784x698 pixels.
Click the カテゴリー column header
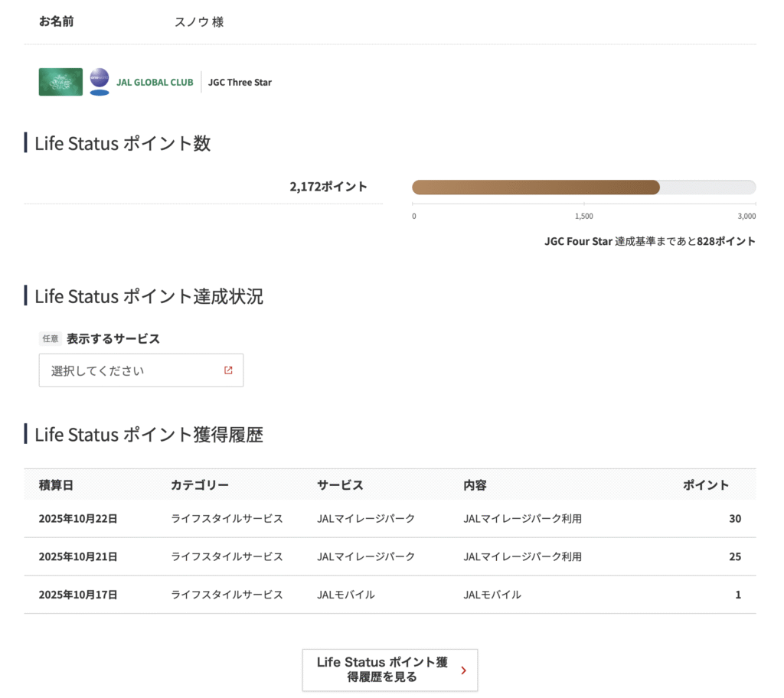click(x=200, y=485)
